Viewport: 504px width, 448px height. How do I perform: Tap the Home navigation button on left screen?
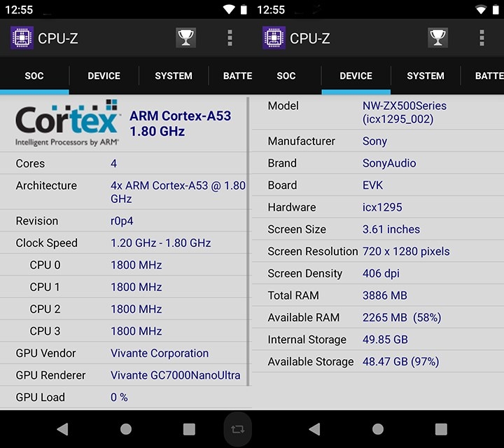(x=126, y=429)
